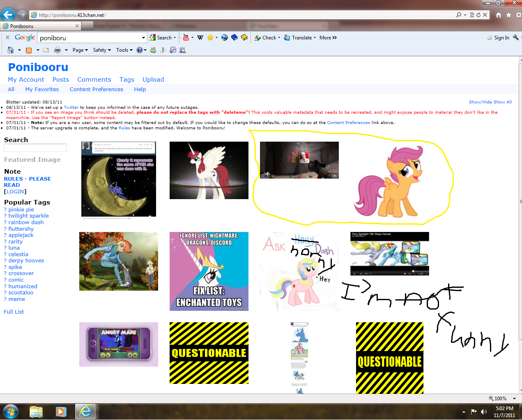Click the Messenger people icon in command bar
This screenshot has height=420, width=522.
pos(153,50)
